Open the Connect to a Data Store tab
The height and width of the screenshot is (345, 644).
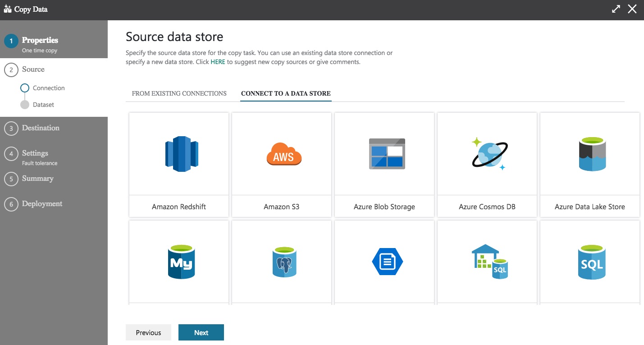[x=286, y=93]
